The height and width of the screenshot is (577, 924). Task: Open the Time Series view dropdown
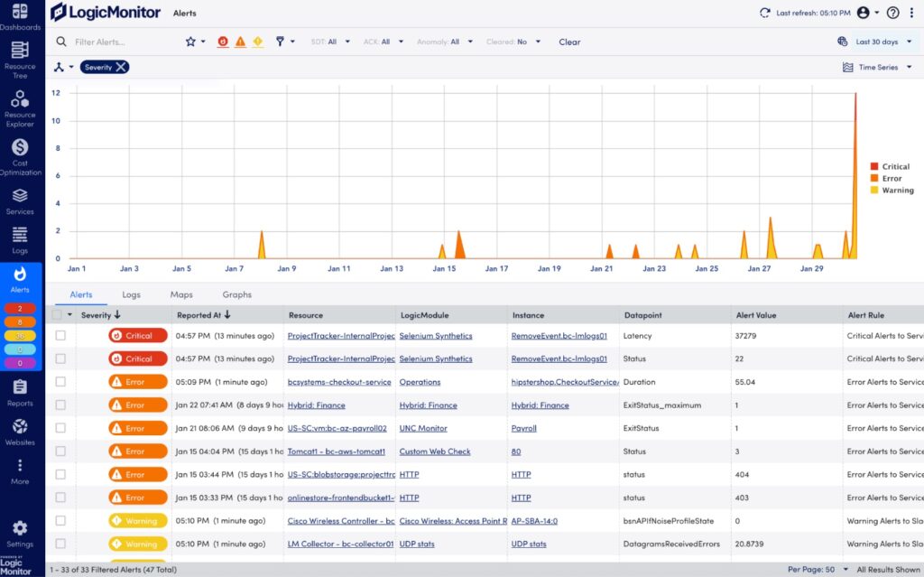[880, 67]
